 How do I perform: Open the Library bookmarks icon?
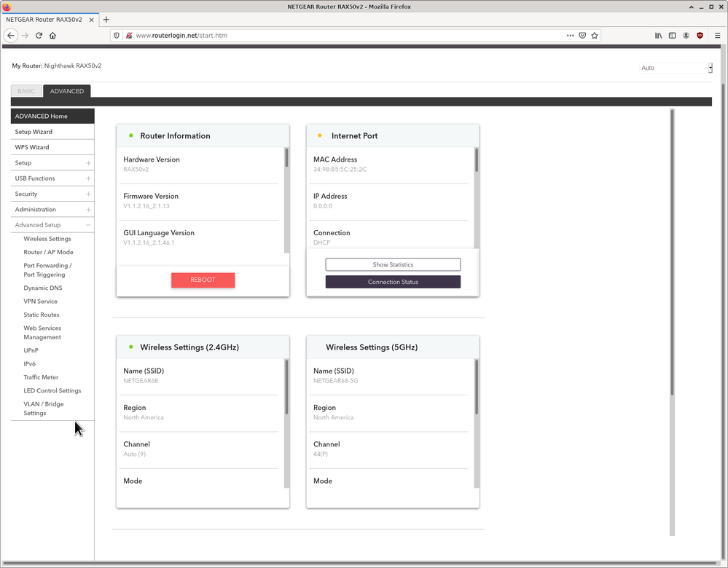[658, 35]
